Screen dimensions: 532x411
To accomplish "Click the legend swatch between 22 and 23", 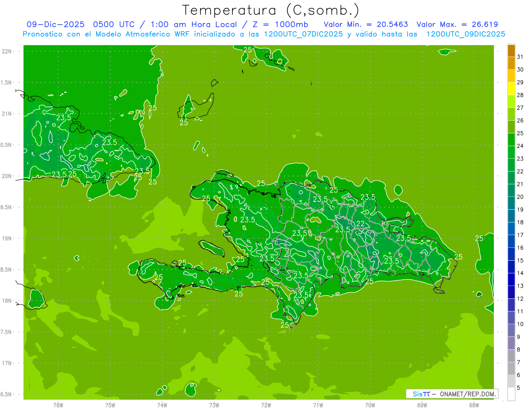I will [511, 165].
